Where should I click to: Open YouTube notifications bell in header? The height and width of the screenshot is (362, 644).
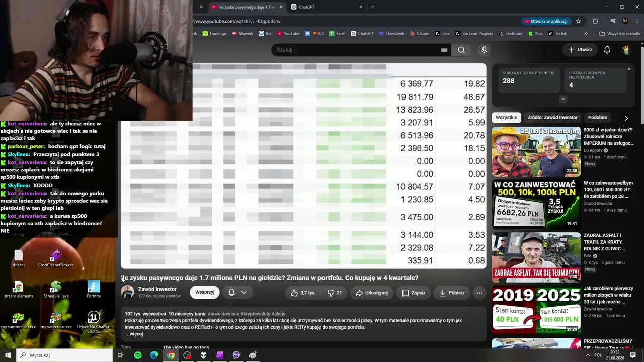[607, 50]
